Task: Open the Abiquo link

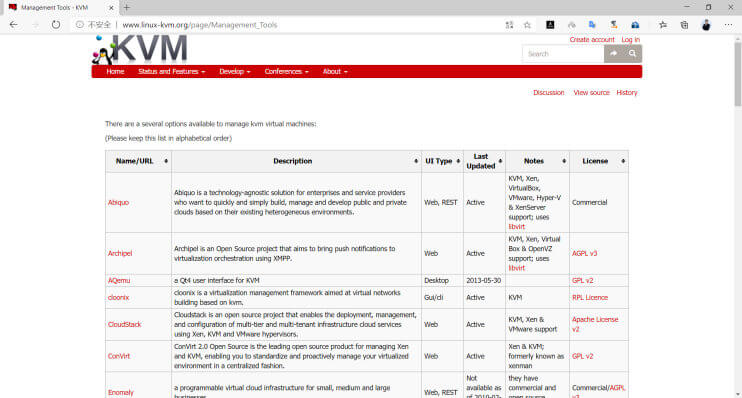Action: tap(118, 203)
